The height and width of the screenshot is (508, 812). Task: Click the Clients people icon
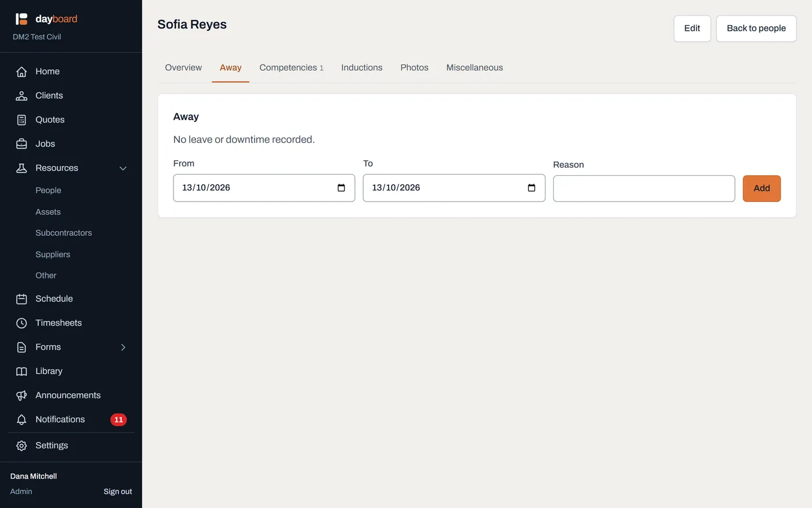pyautogui.click(x=21, y=96)
